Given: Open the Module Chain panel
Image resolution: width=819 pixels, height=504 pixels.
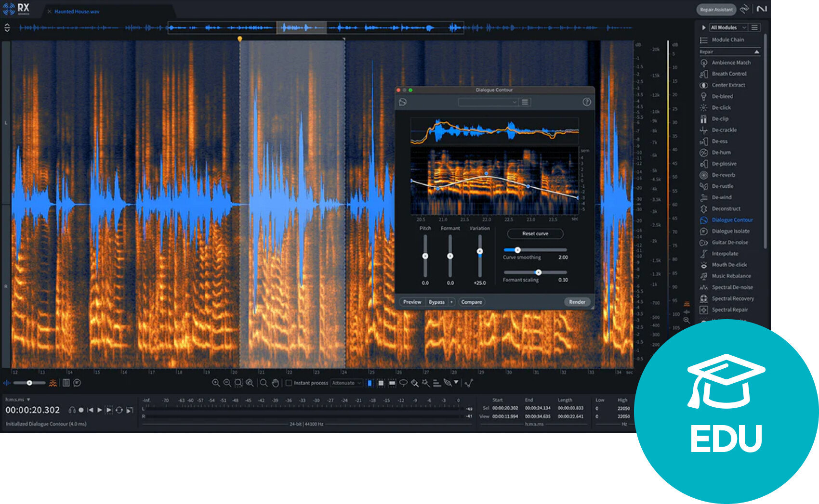Looking at the screenshot, I should (x=726, y=39).
